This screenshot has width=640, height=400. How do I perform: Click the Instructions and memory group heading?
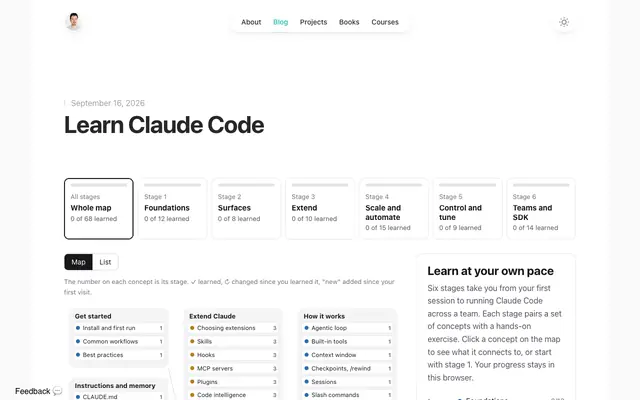tap(115, 386)
